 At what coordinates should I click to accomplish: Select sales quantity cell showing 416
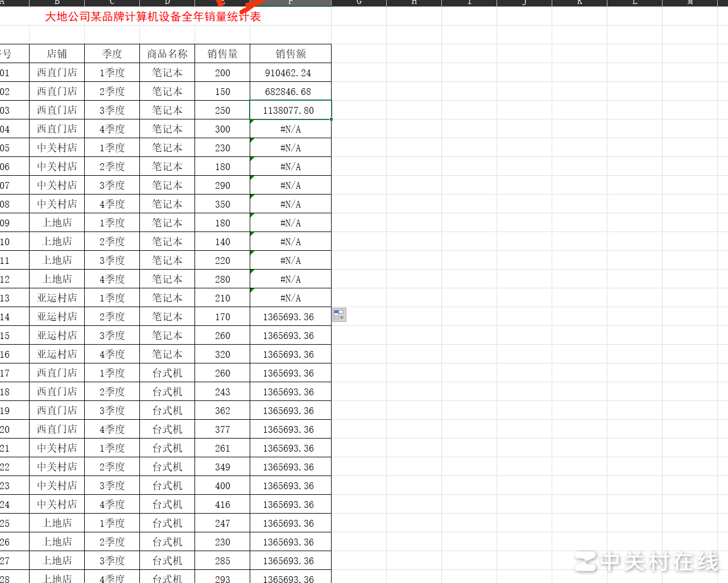[222, 505]
